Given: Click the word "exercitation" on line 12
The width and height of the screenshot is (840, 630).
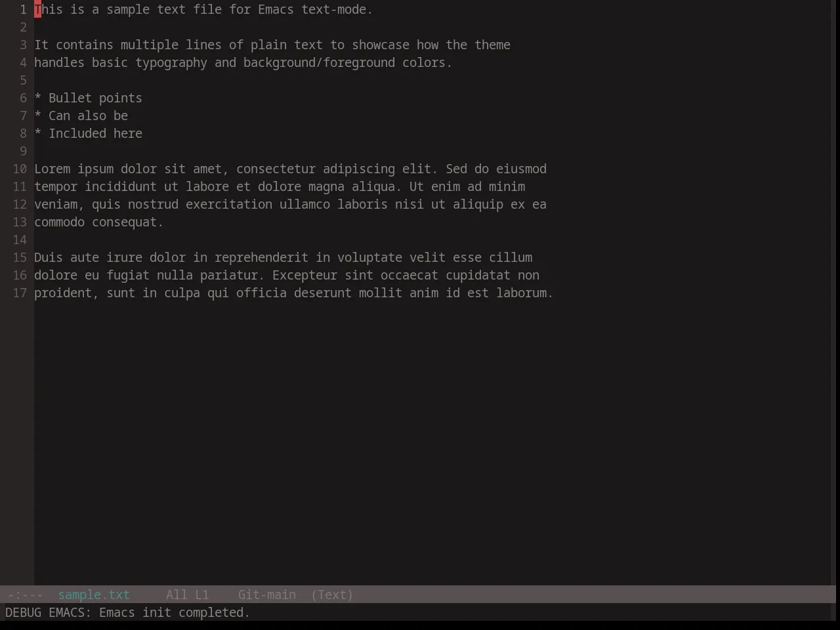Looking at the screenshot, I should pos(229,205).
